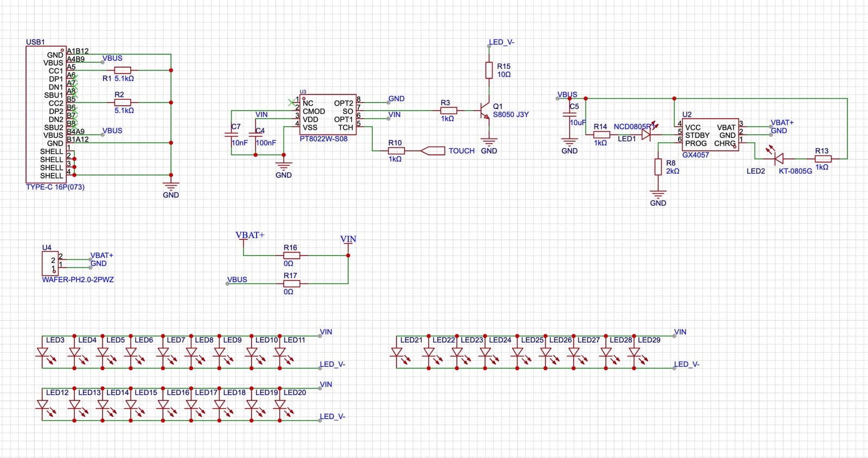
Task: Select resistor R17 0Ω symbol
Action: 291,284
